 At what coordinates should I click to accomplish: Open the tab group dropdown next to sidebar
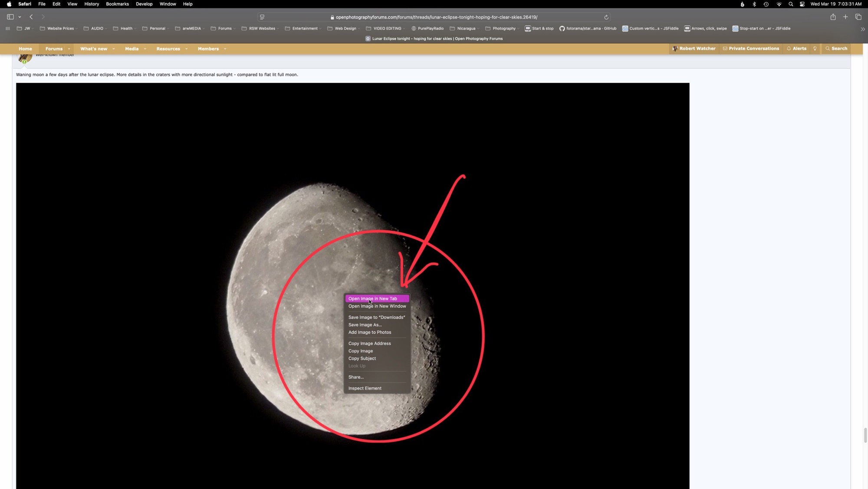pos(20,17)
